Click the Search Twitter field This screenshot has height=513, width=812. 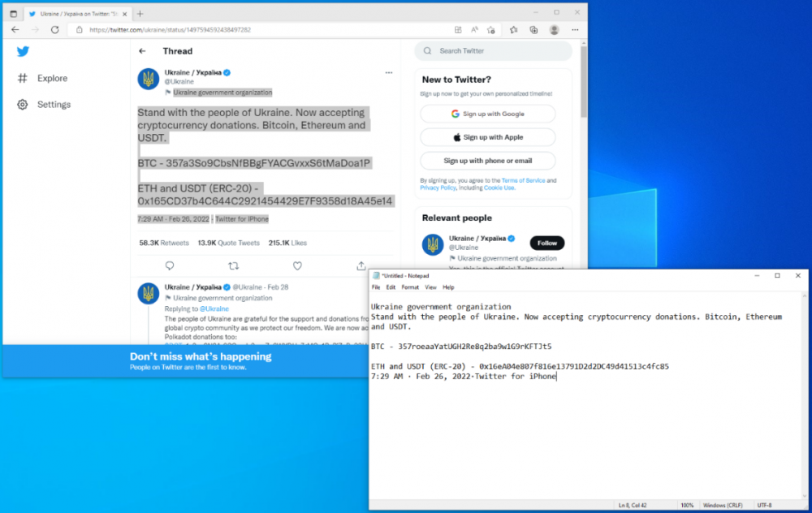pos(494,50)
